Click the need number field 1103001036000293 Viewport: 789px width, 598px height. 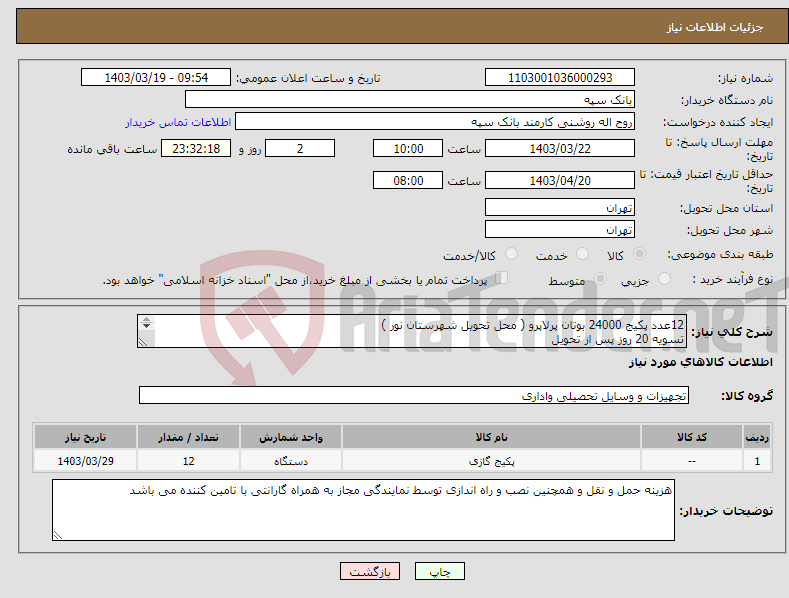(560, 78)
